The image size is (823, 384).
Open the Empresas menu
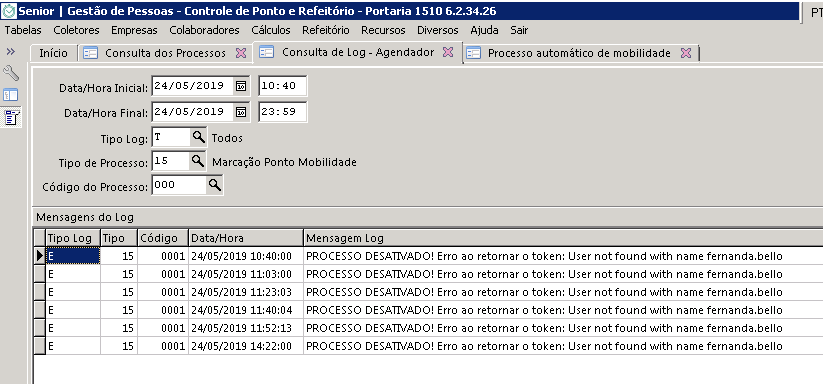[134, 30]
